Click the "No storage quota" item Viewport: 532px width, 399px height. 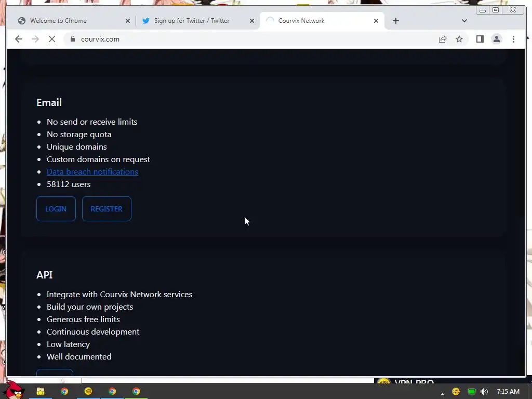pos(79,135)
